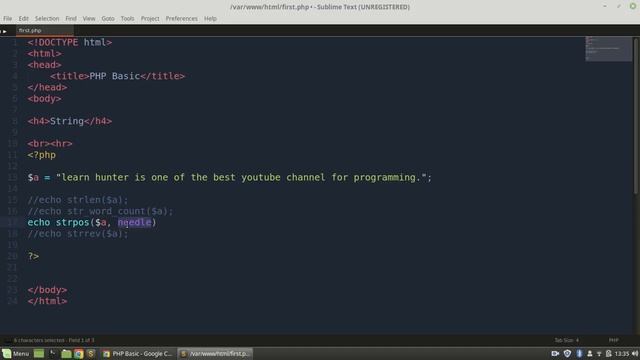Launch Sublime Text from the taskbar launcher
Viewport: 640px width, 360px height.
click(x=91, y=353)
